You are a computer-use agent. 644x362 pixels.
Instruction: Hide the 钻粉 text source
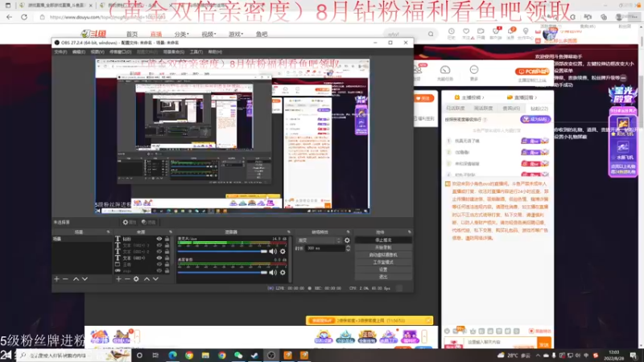coord(159,239)
